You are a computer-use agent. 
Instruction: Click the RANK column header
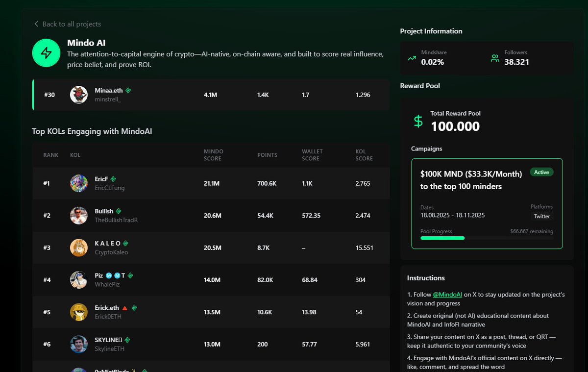51,155
